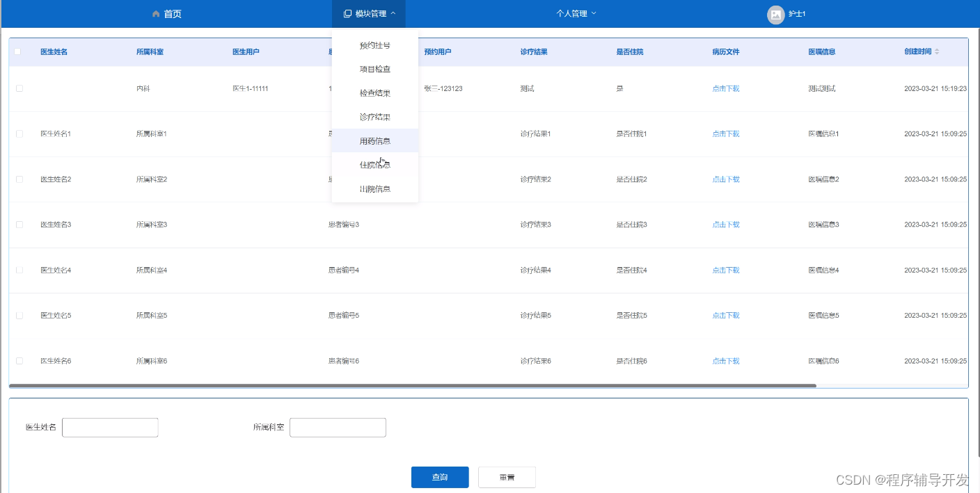This screenshot has height=493, width=980.
Task: Click the 2023-03-21 15:19:23 timestamp
Action: (935, 88)
